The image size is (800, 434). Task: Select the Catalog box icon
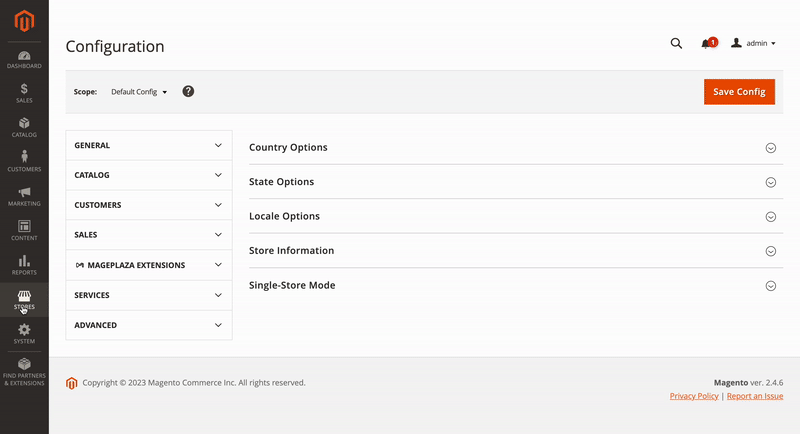point(24,127)
